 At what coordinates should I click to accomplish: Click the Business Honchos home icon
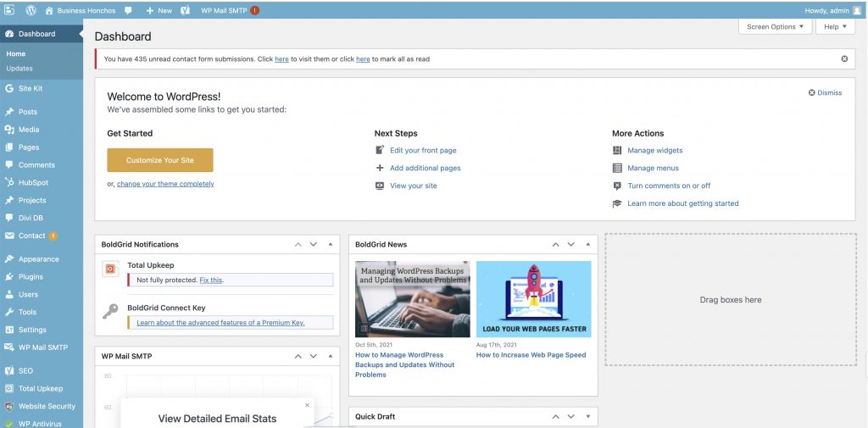[x=48, y=10]
